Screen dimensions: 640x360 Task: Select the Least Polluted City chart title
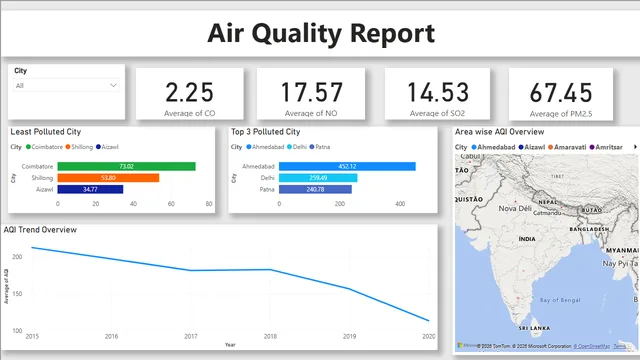pos(46,132)
